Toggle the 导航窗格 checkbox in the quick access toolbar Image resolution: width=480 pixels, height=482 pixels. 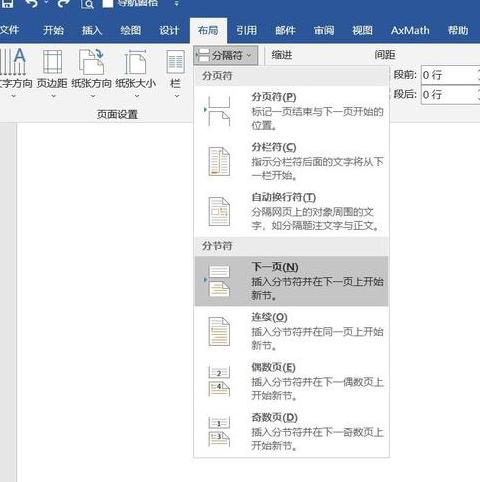108,3
